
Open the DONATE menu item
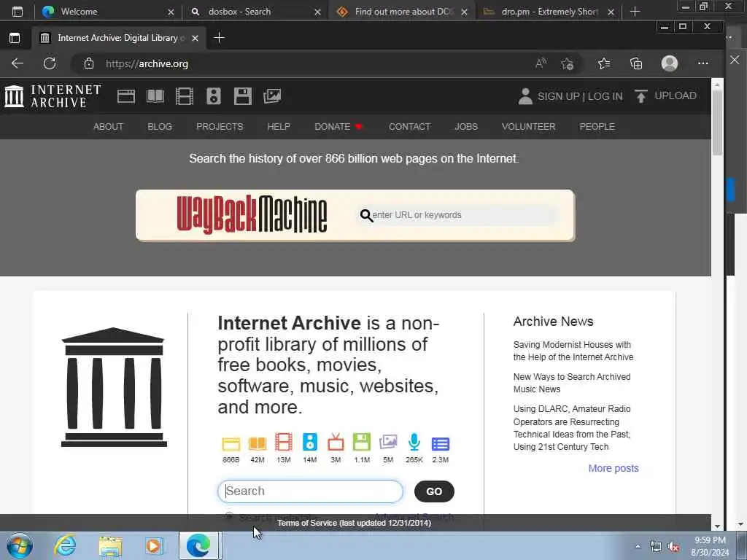point(338,127)
